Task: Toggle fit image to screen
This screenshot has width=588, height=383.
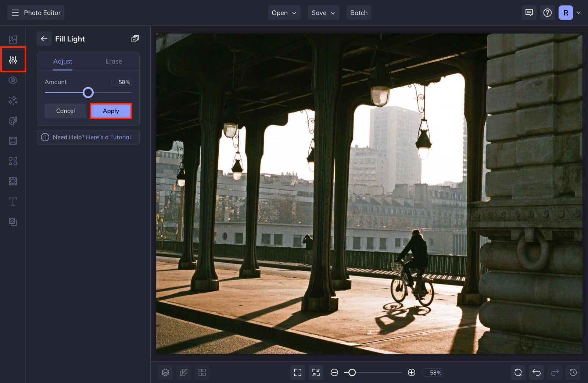Action: (x=316, y=372)
